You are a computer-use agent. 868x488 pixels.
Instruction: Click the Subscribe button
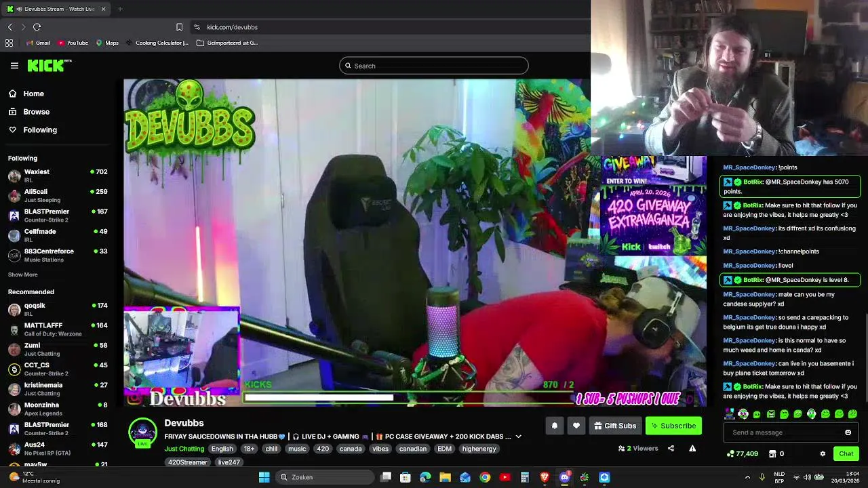pyautogui.click(x=673, y=426)
